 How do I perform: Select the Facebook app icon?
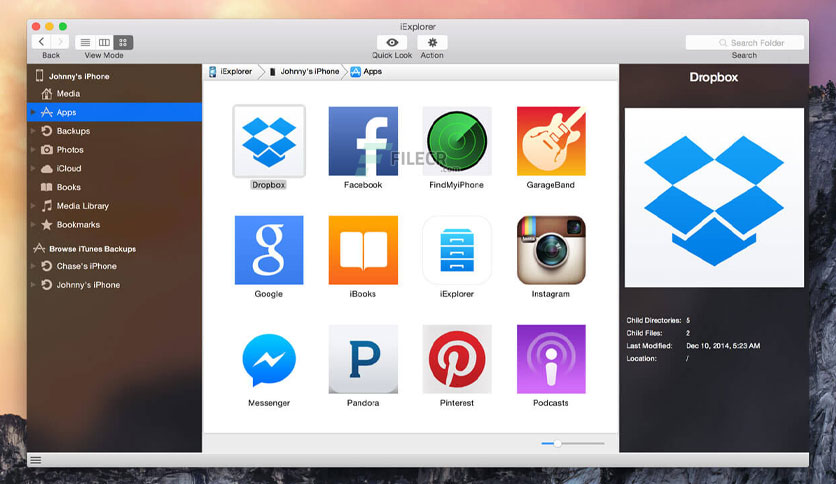click(x=363, y=141)
